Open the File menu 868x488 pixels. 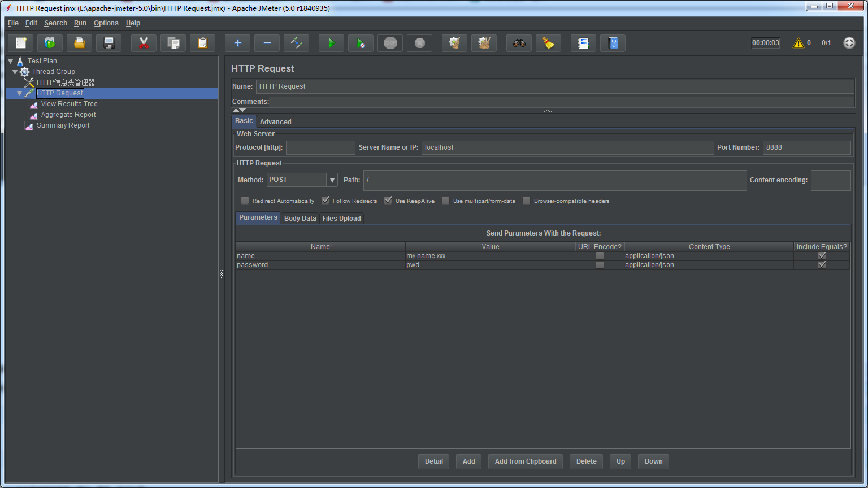point(13,23)
